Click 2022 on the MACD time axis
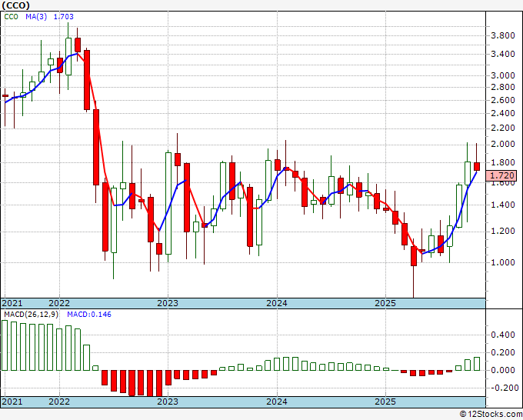This screenshot has width=523, height=420. point(59,402)
